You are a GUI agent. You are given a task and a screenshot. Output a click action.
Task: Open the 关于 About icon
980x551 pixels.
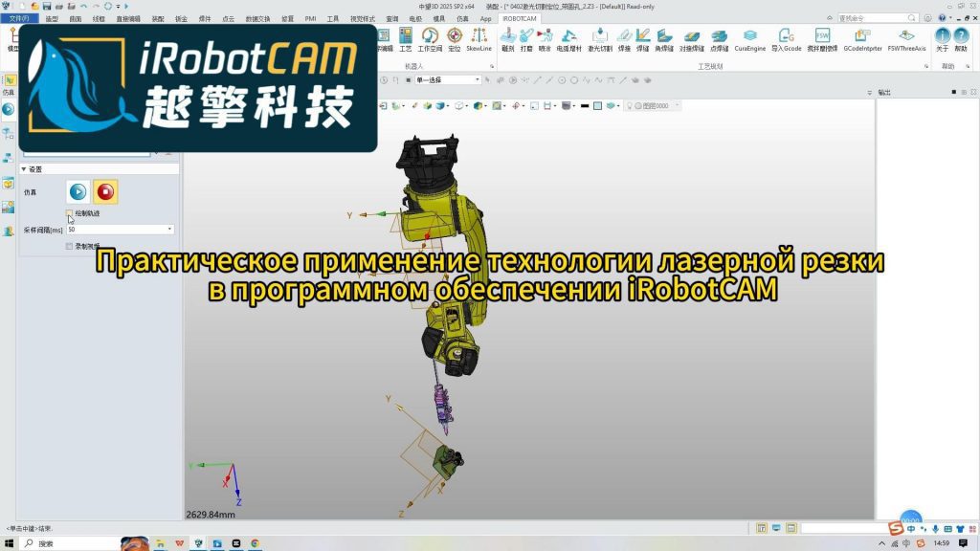[942, 39]
